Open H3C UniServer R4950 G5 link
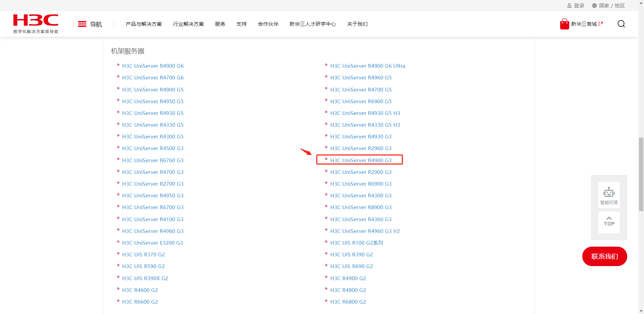 pos(153,102)
